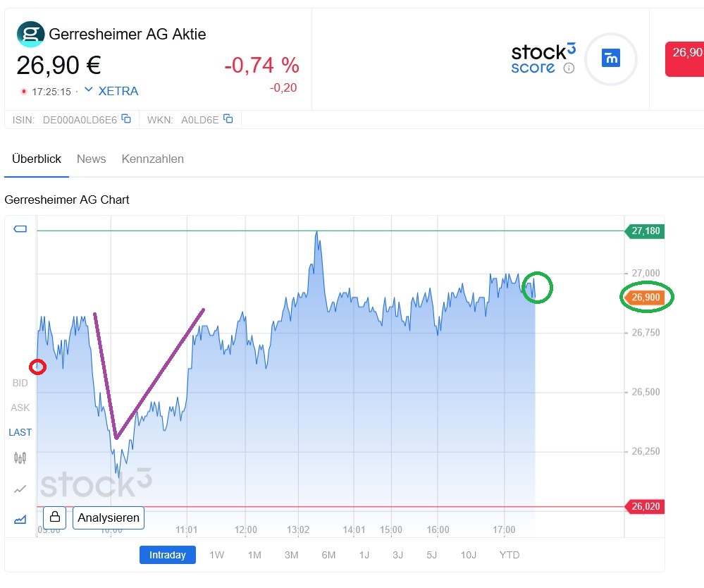
Task: Toggle the ASK price series
Action: [20, 408]
